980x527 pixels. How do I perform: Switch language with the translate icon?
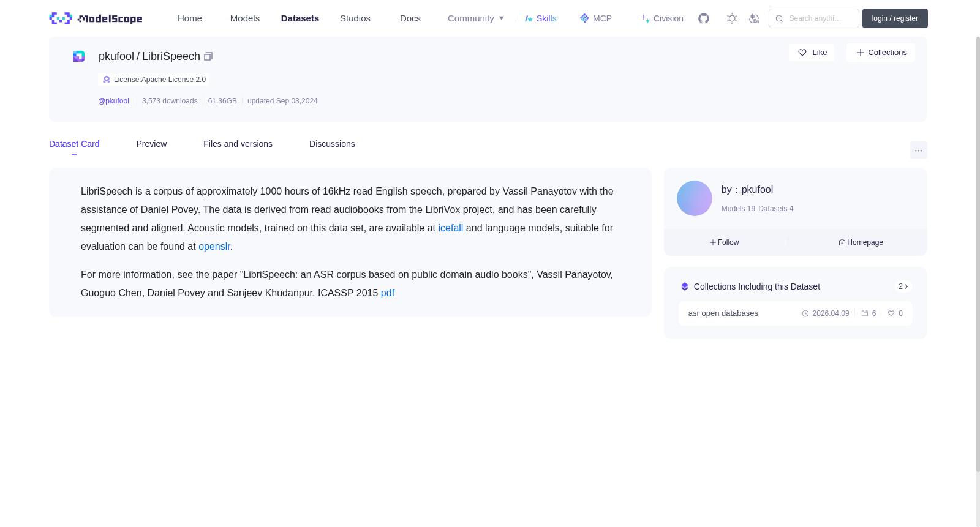(754, 18)
